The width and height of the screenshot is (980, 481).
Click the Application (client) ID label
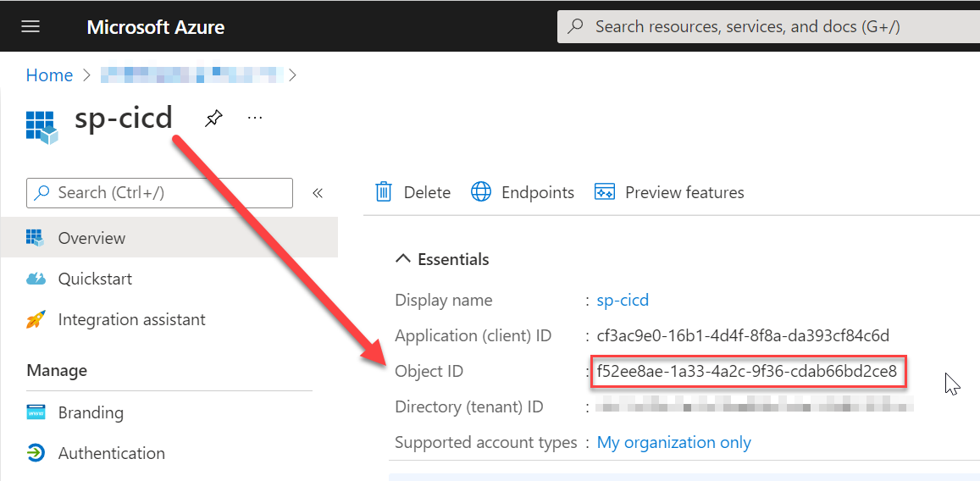473,336
